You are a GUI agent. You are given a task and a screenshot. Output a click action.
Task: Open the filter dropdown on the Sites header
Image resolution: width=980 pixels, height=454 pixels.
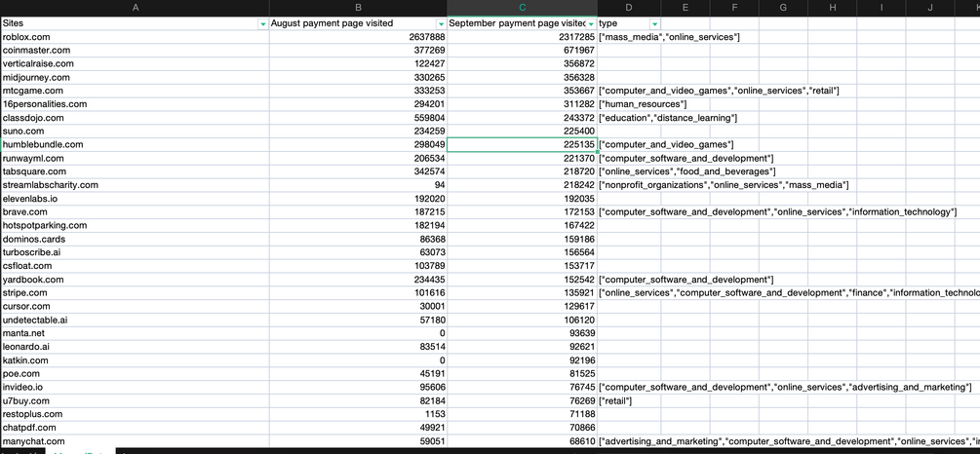pos(262,23)
